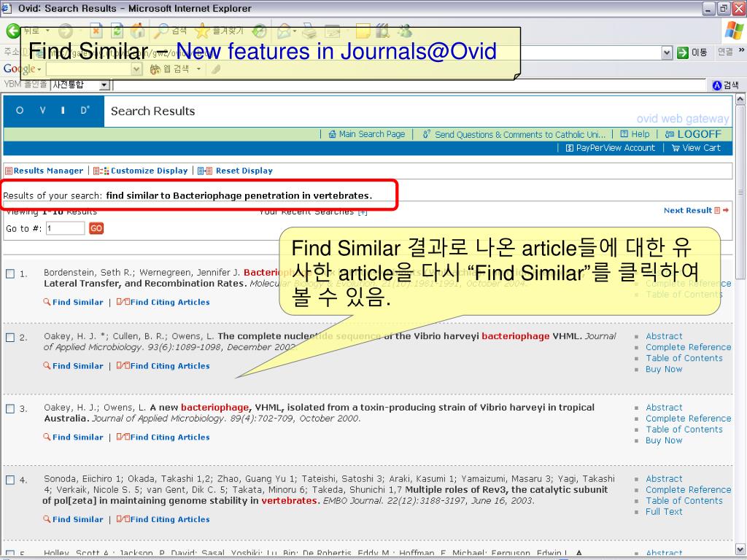Expand the Google search box dropdown
747x560 pixels.
pyautogui.click(x=136, y=69)
